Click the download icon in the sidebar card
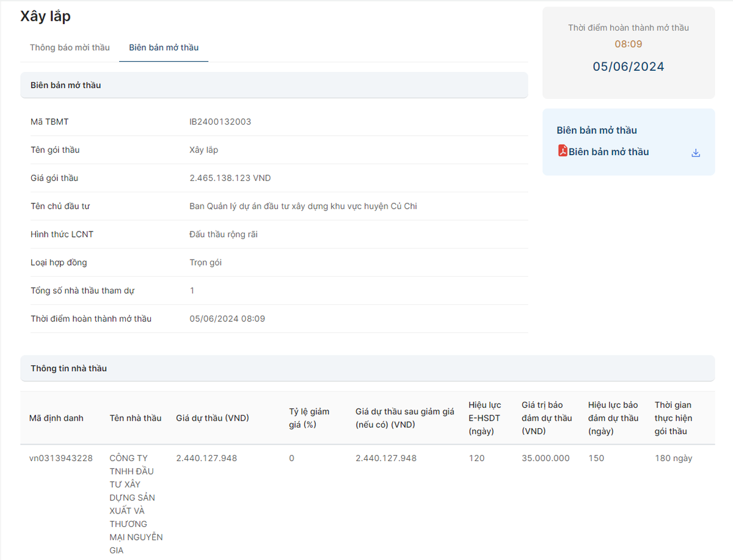This screenshot has height=560, width=733. pyautogui.click(x=695, y=153)
